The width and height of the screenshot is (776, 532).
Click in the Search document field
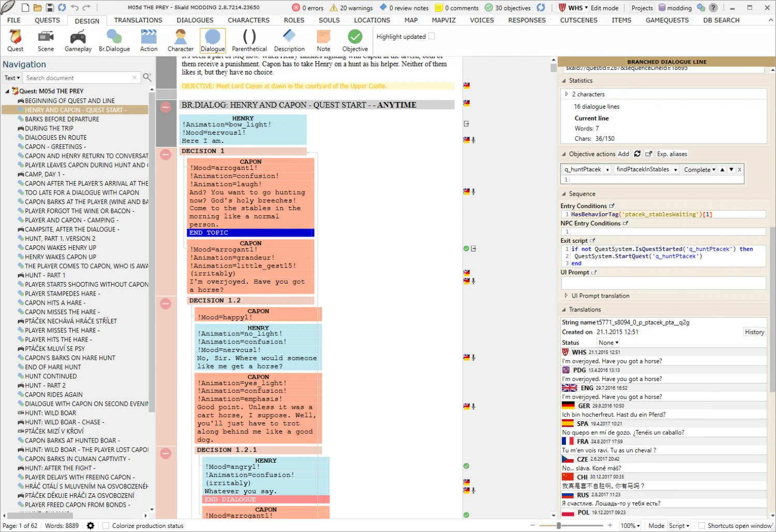point(82,78)
